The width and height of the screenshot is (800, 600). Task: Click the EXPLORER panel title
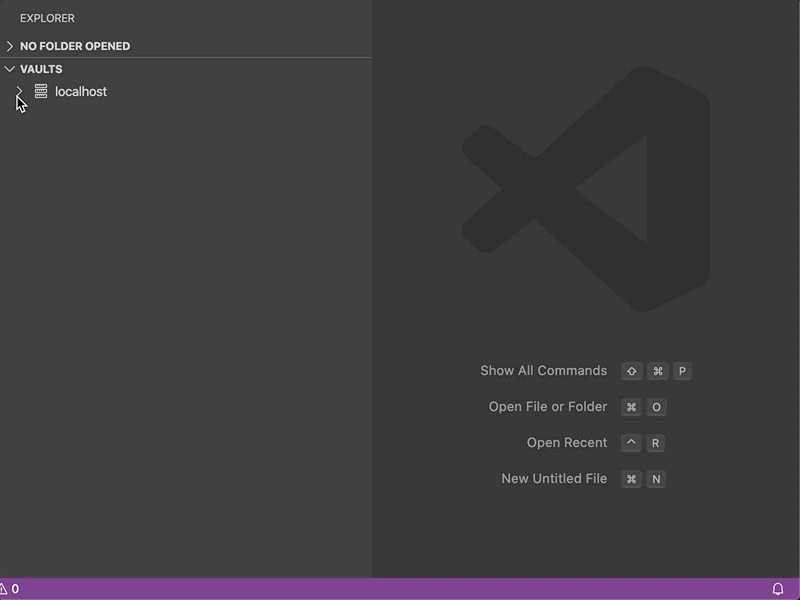(x=47, y=18)
